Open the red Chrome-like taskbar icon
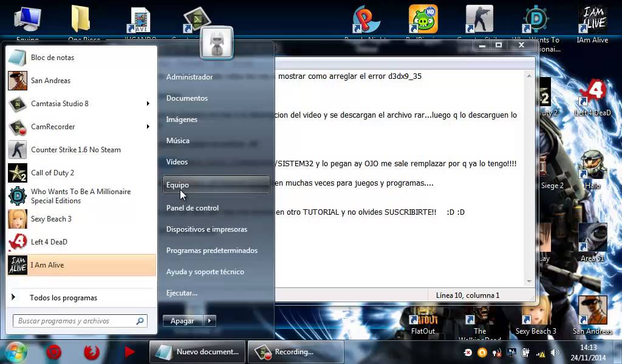Viewport: 622px width, 364px height. pos(54,352)
